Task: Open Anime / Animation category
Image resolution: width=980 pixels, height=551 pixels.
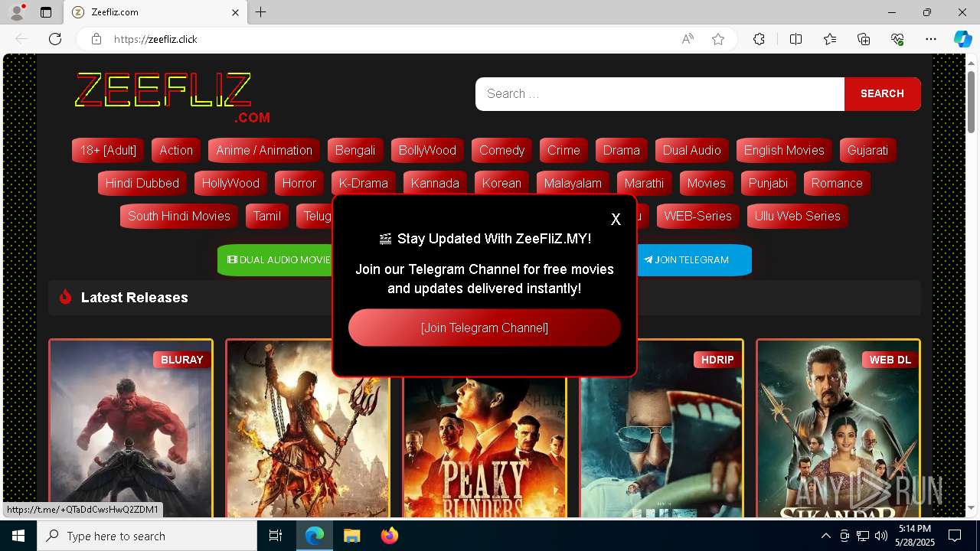Action: click(x=264, y=150)
